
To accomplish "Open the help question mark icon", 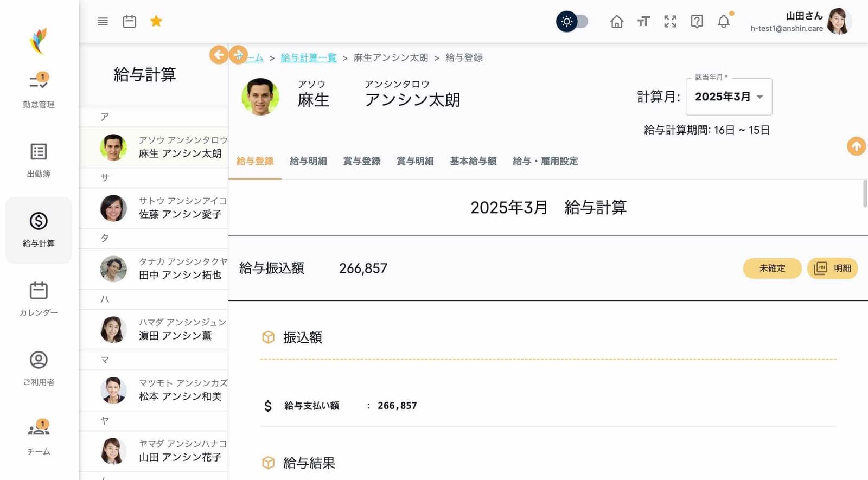I will tap(697, 22).
